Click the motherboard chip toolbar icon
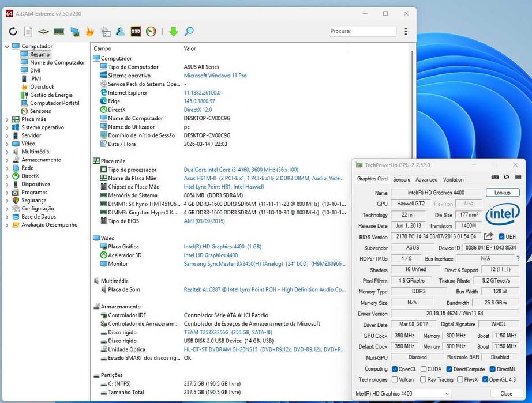 point(43,32)
